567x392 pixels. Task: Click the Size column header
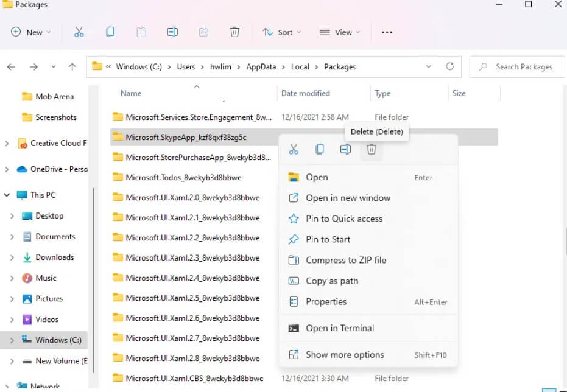tap(459, 93)
